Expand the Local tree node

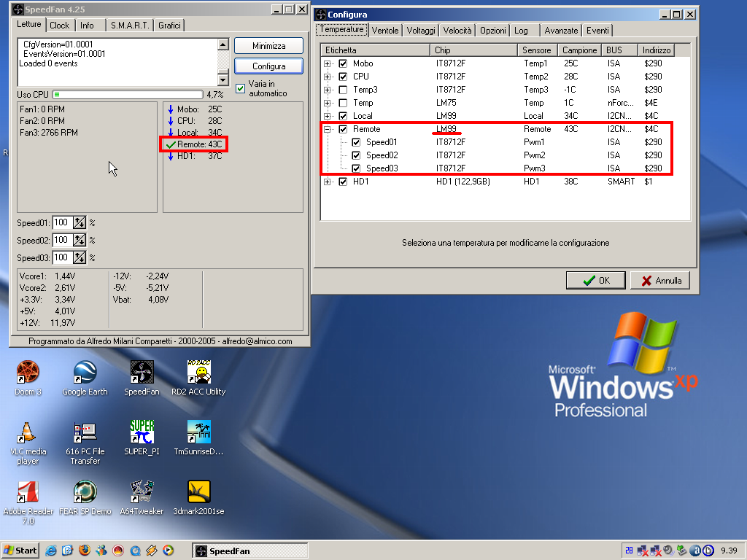tap(328, 116)
